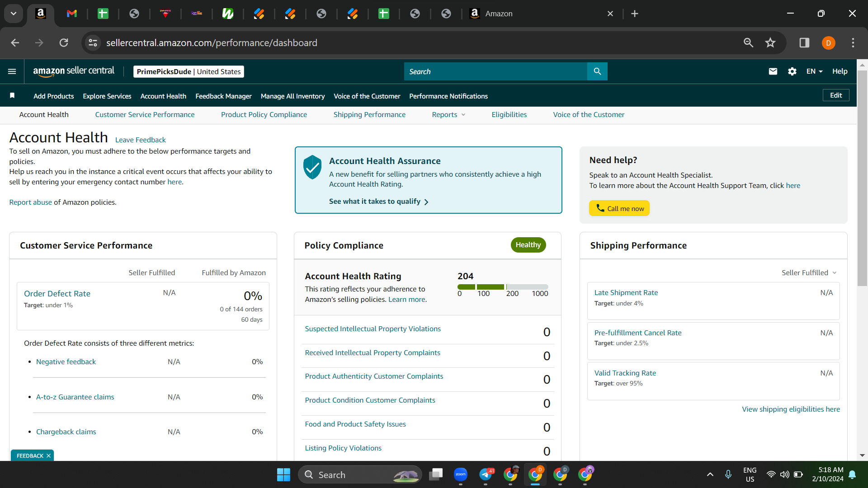The height and width of the screenshot is (488, 868).
Task: Open the tab search dropdown arrow
Action: point(14,14)
